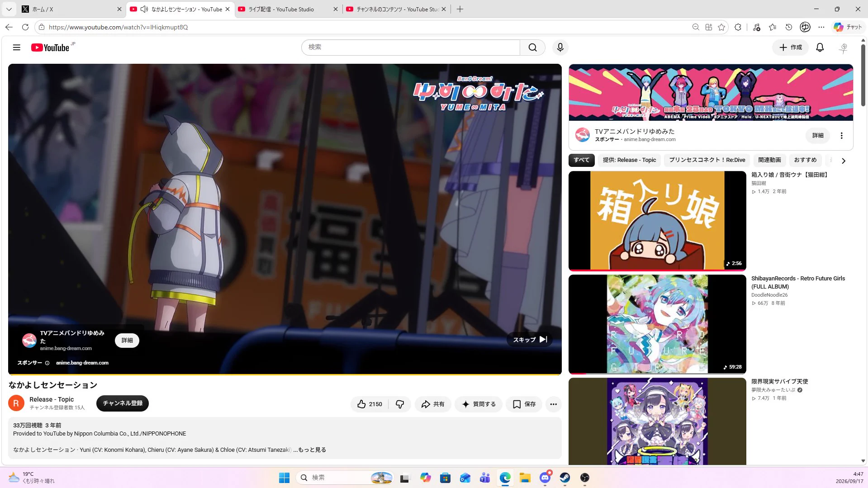The height and width of the screenshot is (488, 868).
Task: Open browser zoom magnifier icon
Action: tap(696, 27)
